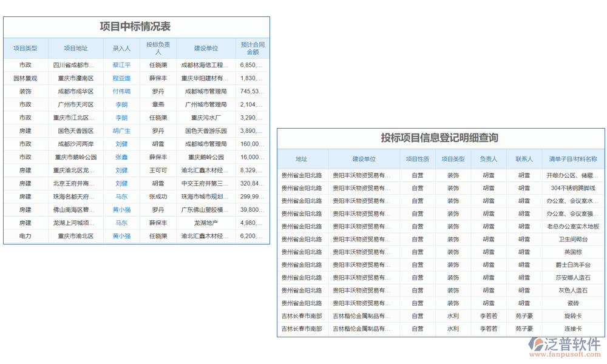The image size is (607, 364).
Task: Click the 投标项目信息登记明细查询 title bar
Action: [440, 136]
